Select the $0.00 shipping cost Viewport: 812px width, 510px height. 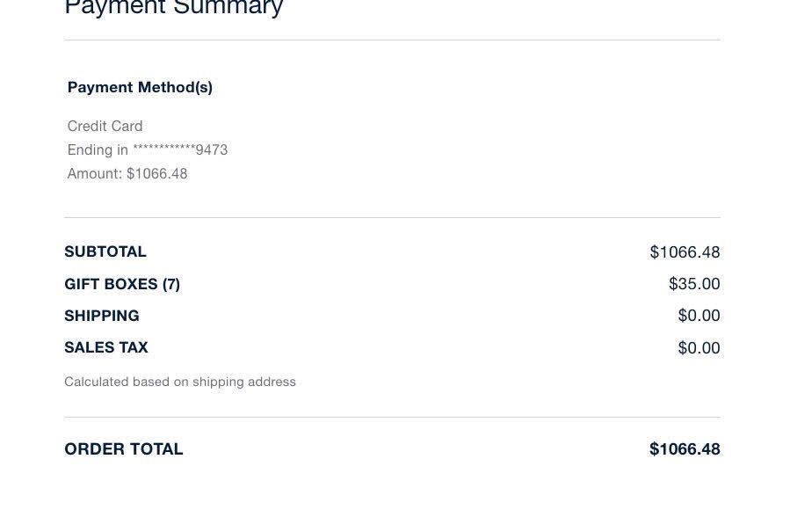pyautogui.click(x=699, y=316)
